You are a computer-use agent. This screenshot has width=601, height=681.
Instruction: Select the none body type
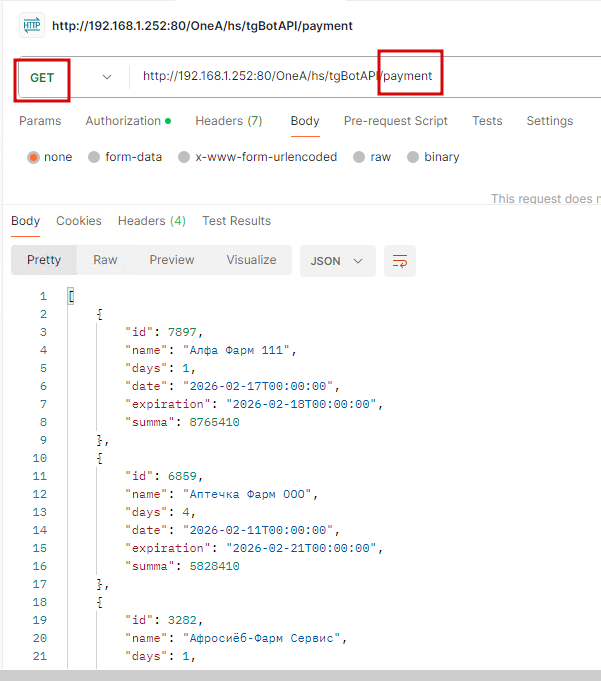coord(50,157)
